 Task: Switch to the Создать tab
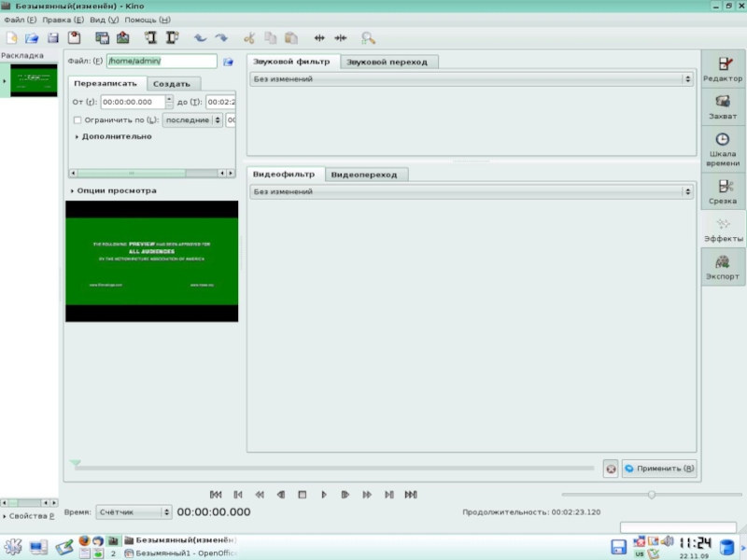coord(172,84)
